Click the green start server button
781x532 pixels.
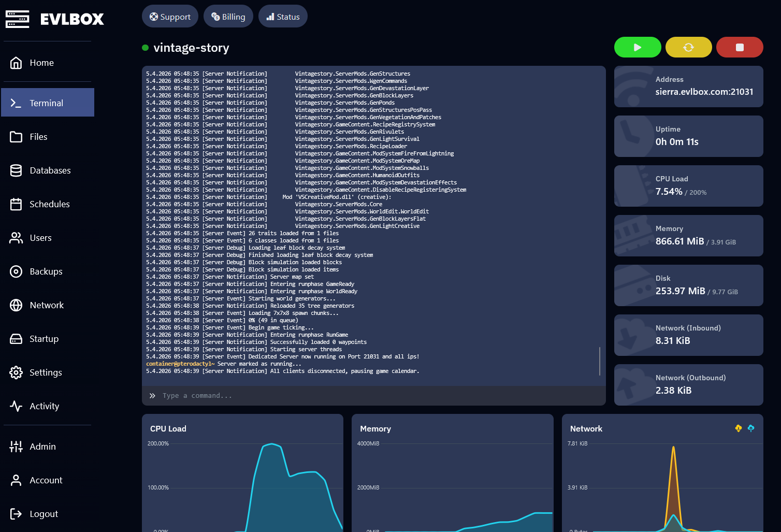click(x=637, y=47)
